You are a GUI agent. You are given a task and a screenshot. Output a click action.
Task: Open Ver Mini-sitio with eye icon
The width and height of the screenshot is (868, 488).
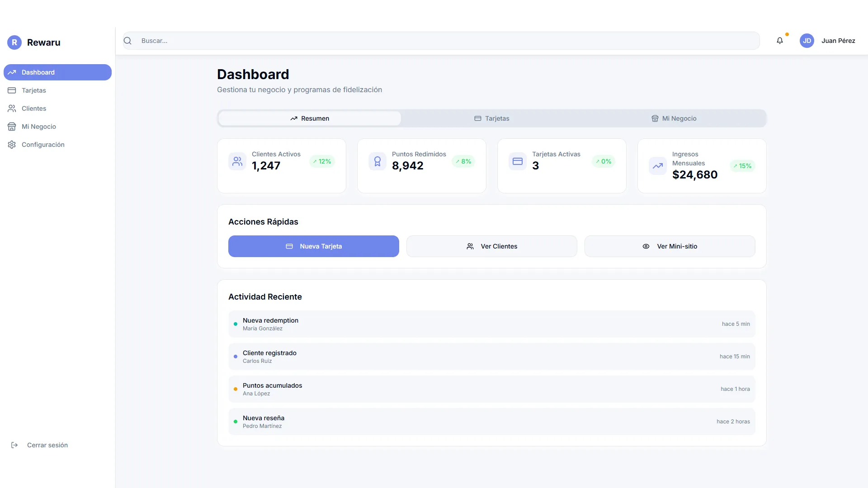[x=670, y=246]
